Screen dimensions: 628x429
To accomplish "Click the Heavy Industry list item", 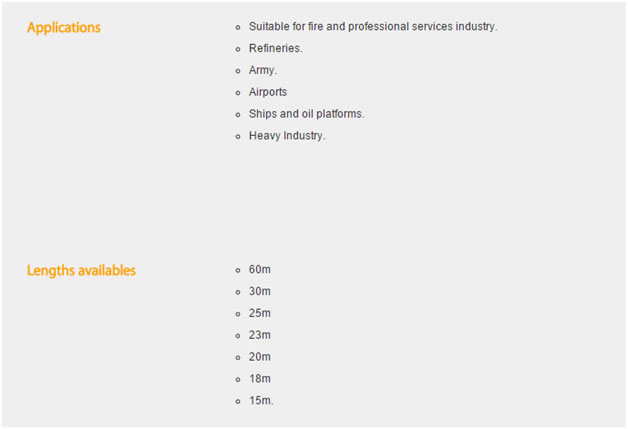I will point(287,136).
